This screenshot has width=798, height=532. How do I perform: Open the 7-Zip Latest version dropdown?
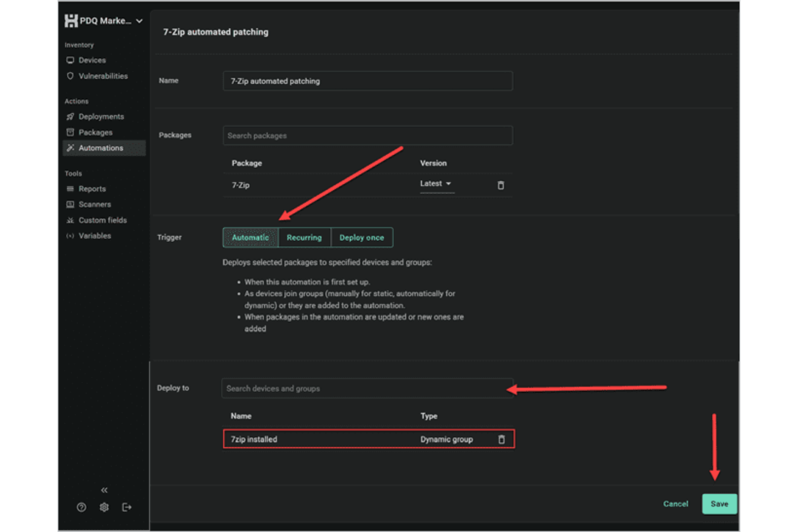point(436,184)
